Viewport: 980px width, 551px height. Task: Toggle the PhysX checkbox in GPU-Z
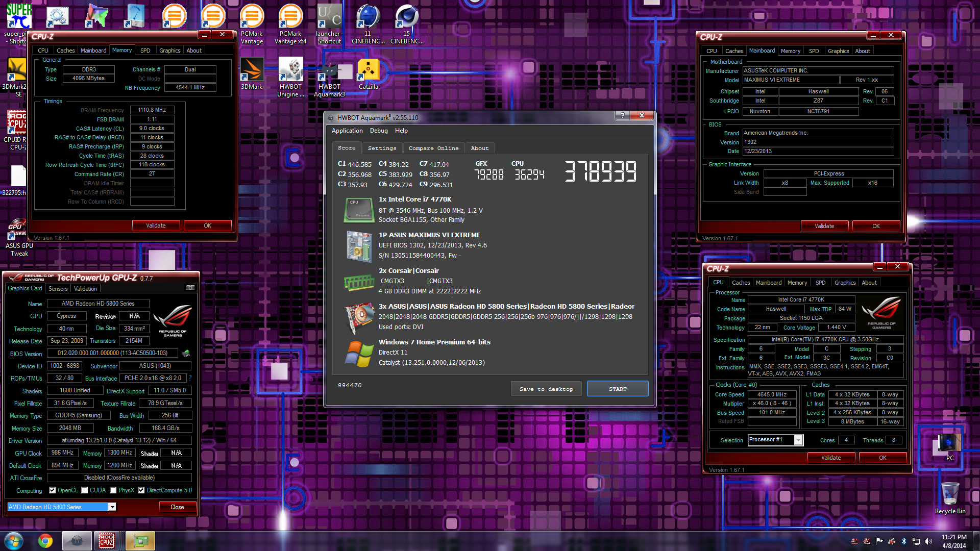click(113, 490)
